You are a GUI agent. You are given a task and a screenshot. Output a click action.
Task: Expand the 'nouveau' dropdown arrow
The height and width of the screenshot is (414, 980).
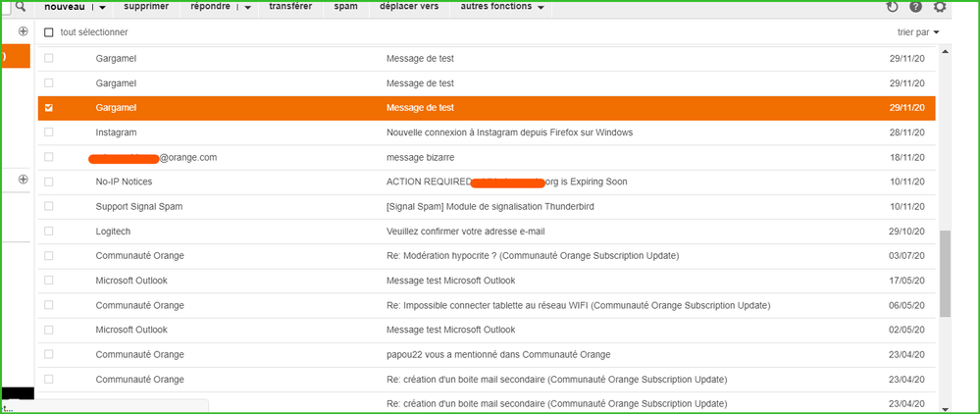(x=102, y=8)
